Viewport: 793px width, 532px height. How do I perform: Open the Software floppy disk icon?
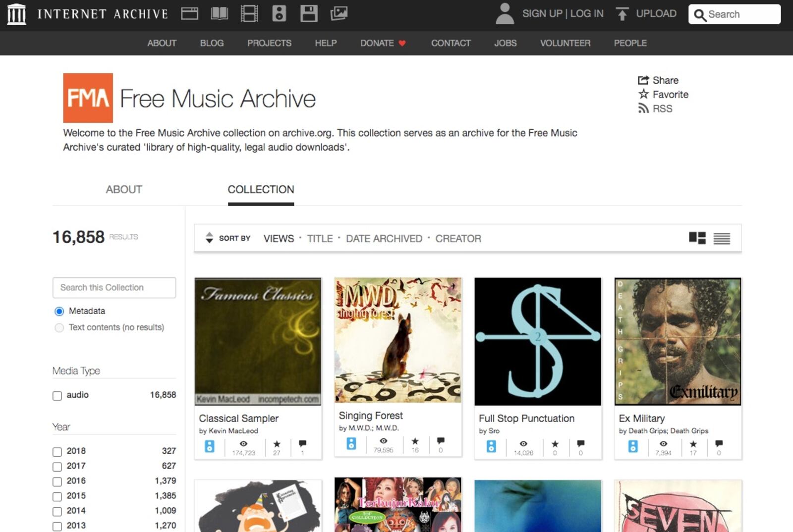pos(309,13)
